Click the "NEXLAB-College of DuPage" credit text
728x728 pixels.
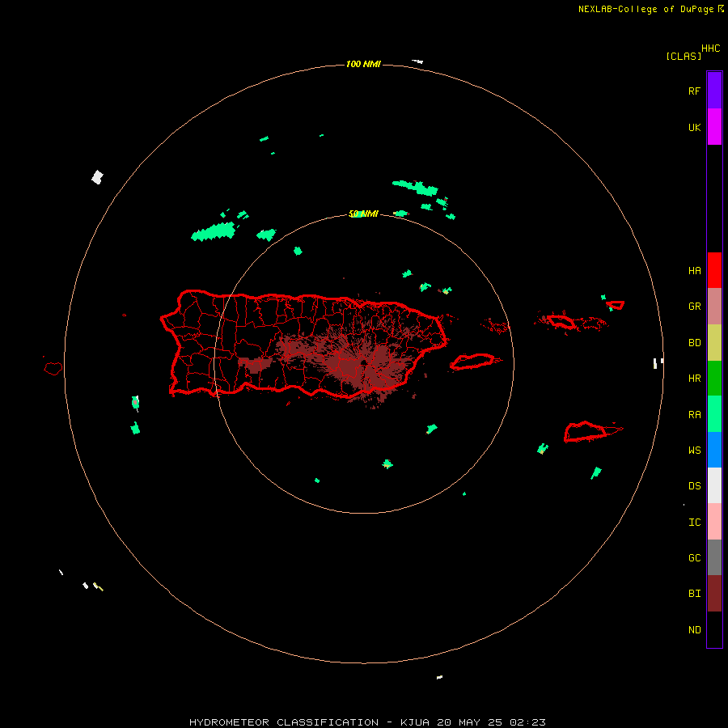point(645,9)
